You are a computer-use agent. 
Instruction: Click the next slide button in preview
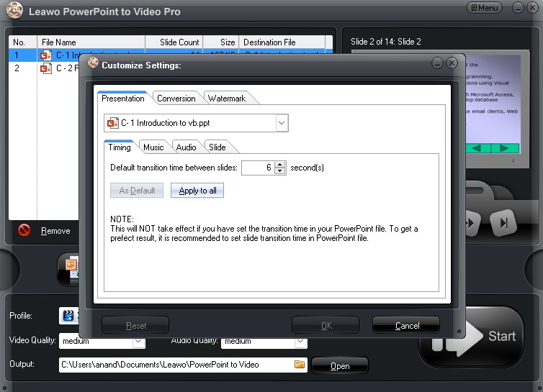coord(506,222)
